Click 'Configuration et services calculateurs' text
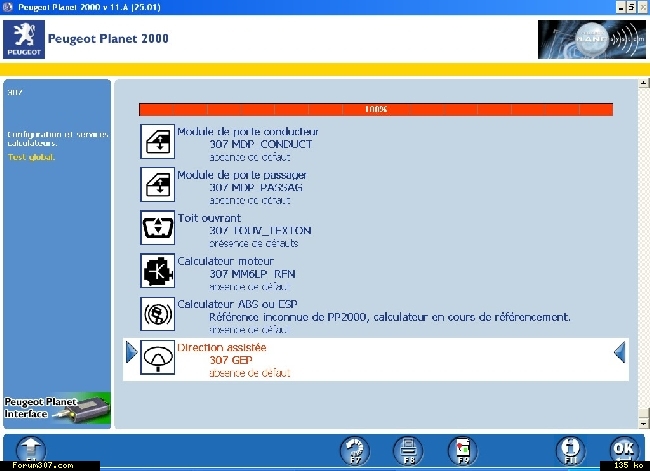This screenshot has width=650, height=471. tap(58, 139)
